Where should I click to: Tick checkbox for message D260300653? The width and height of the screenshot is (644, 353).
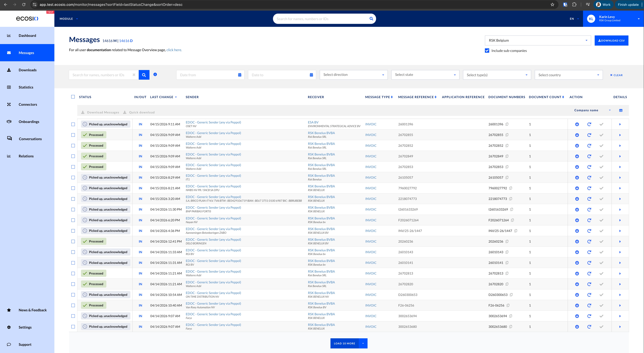[x=73, y=295]
